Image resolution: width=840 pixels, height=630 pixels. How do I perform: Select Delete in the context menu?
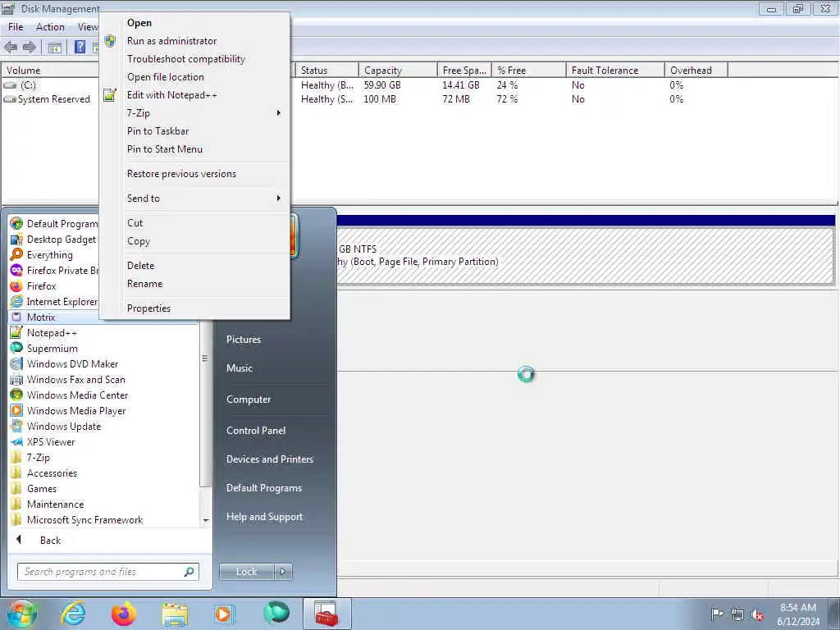195,265
